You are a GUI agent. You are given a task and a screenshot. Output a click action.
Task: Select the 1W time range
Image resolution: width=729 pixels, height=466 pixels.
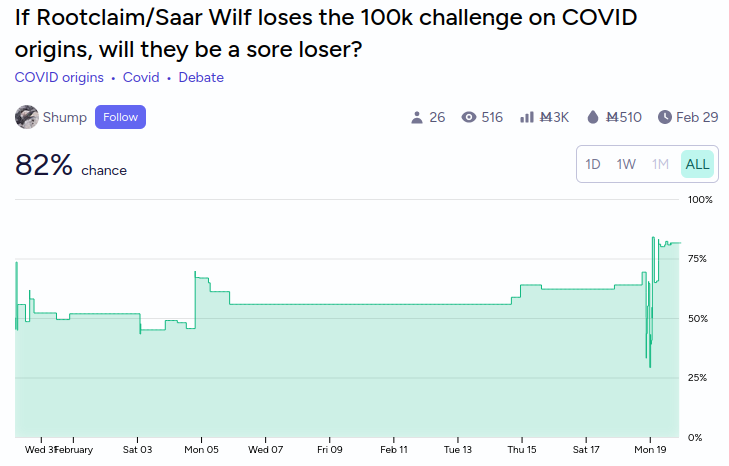(626, 164)
